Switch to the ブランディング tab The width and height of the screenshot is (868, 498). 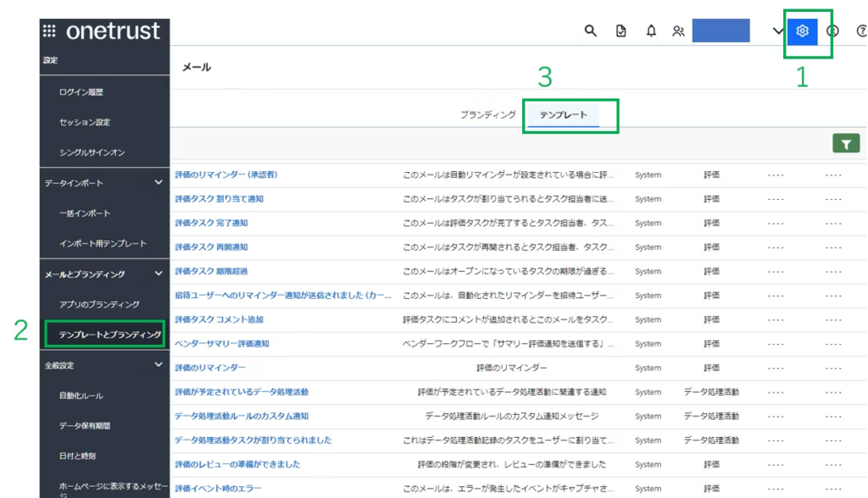click(x=487, y=114)
